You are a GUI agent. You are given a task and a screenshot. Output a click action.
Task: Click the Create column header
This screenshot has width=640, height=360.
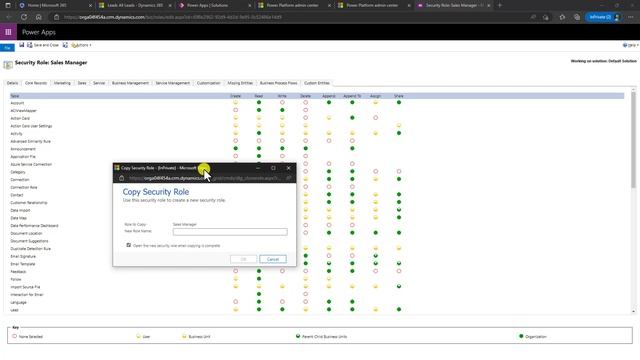click(x=236, y=96)
